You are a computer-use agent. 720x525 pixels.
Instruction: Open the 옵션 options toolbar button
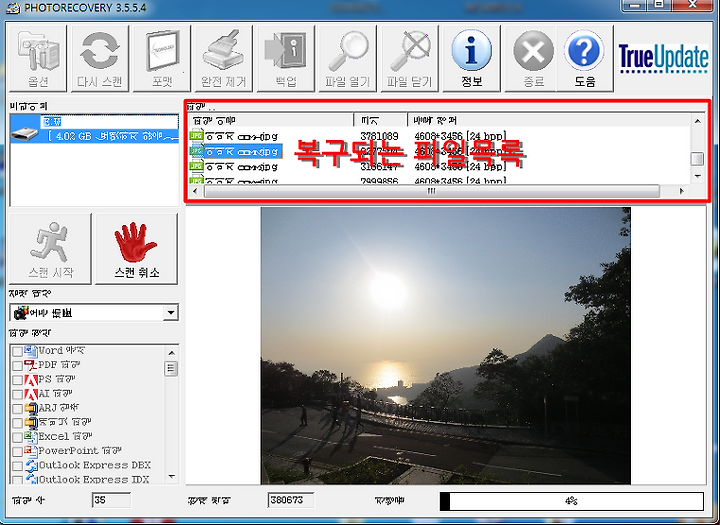coord(38,58)
